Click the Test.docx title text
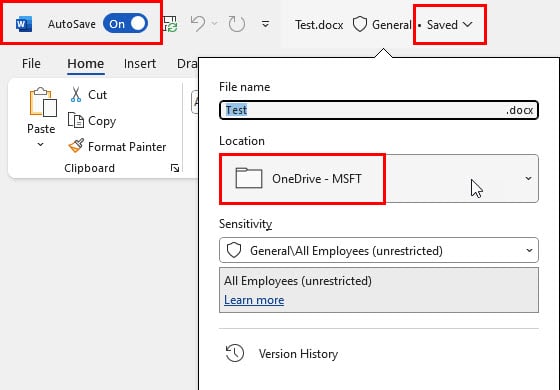Screen dimensions: 560x390 [x=319, y=25]
